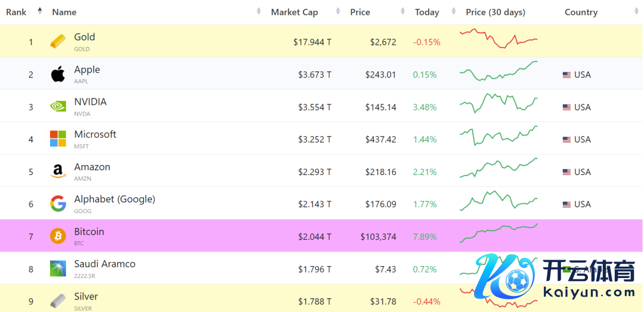Open the Alphabet (Google) link
644x312 pixels.
(x=114, y=199)
